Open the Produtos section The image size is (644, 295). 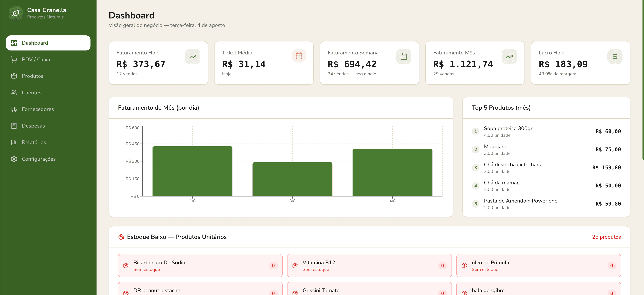[48, 76]
